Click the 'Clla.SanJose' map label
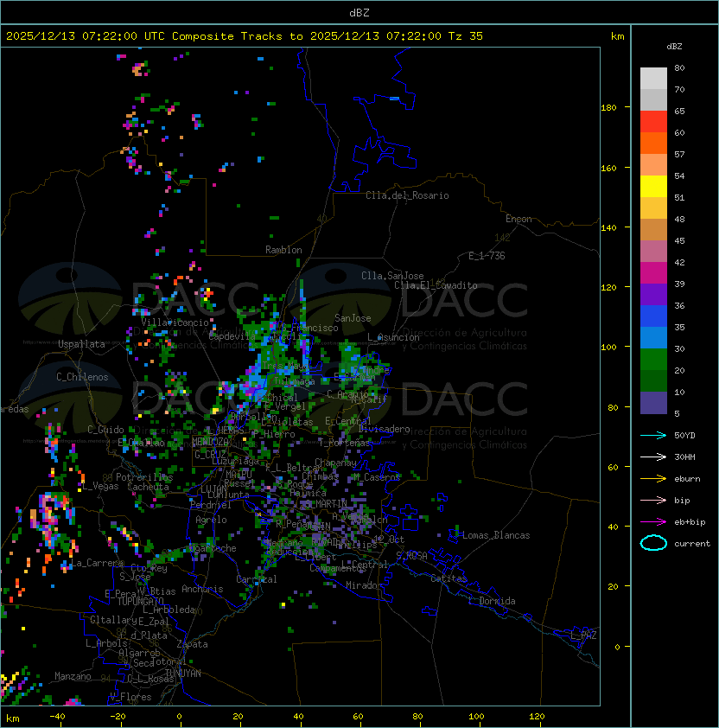The height and width of the screenshot is (728, 719). coord(392,276)
